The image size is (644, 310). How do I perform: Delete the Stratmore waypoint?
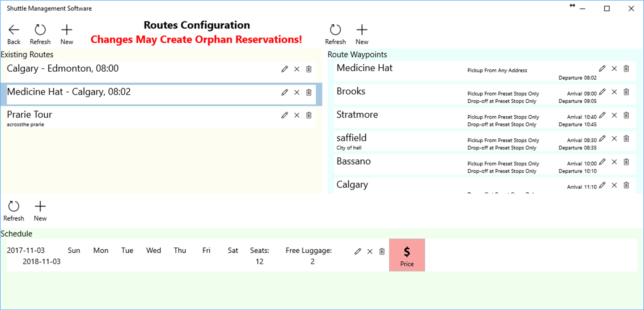(x=626, y=115)
